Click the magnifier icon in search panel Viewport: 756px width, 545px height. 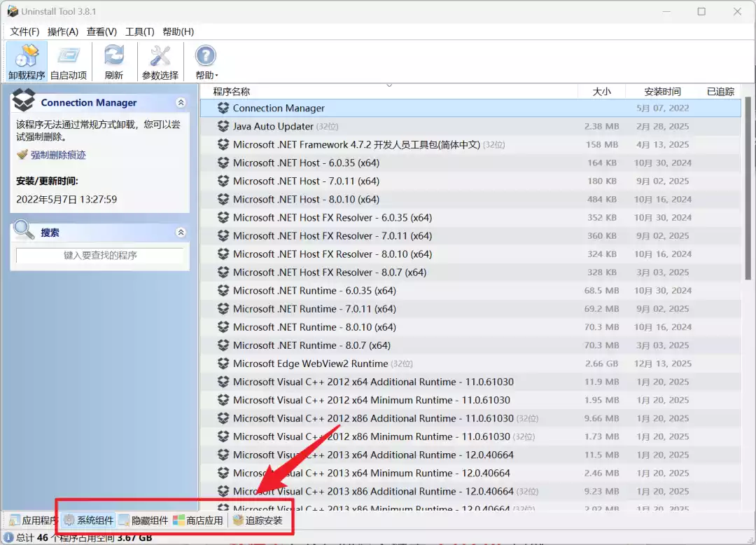[24, 230]
